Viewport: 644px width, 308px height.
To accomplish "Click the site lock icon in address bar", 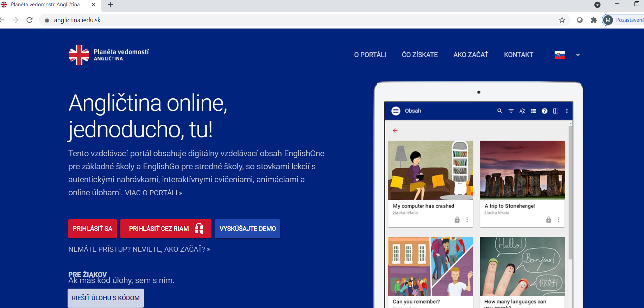I will 47,20.
